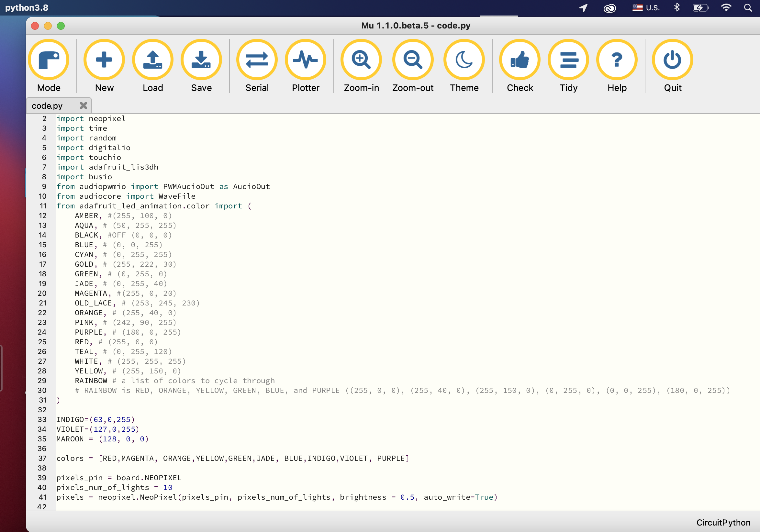Click the Load file button
The width and height of the screenshot is (760, 532).
point(152,66)
